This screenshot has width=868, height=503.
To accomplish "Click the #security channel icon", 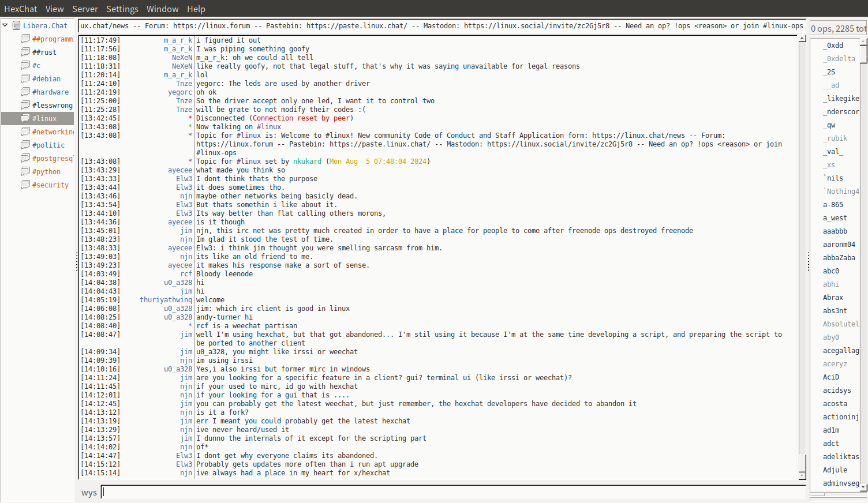I will click(25, 185).
